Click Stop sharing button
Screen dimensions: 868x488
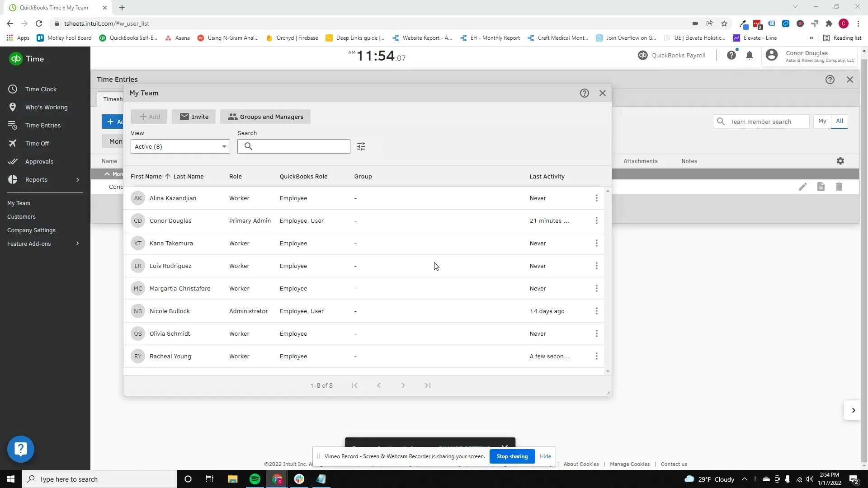click(512, 456)
